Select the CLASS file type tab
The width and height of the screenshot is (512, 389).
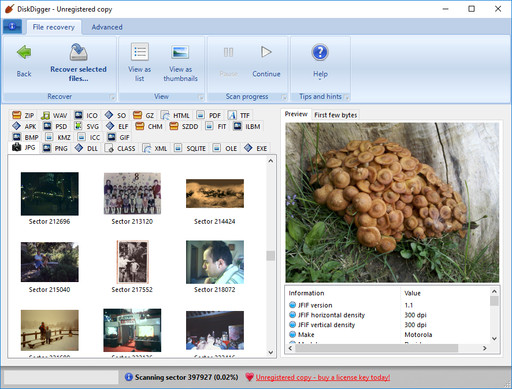click(x=120, y=148)
